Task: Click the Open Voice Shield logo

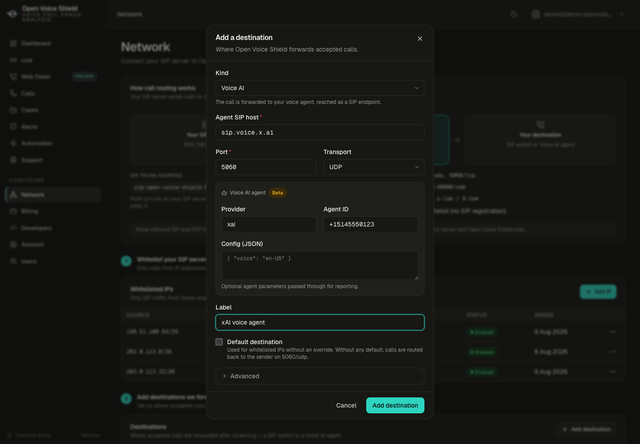Action: 12,14
